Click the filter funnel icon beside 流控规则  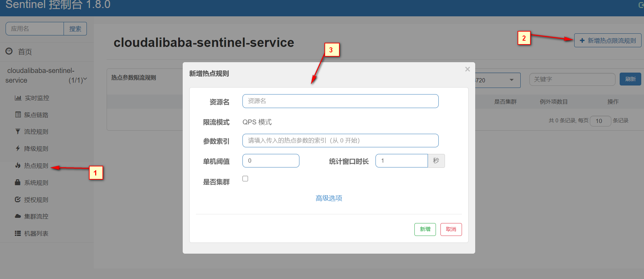[x=18, y=131]
